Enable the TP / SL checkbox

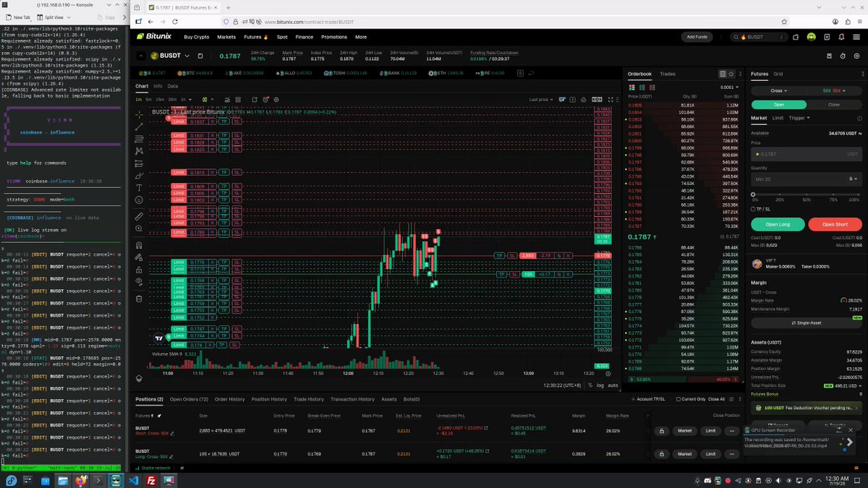point(754,209)
